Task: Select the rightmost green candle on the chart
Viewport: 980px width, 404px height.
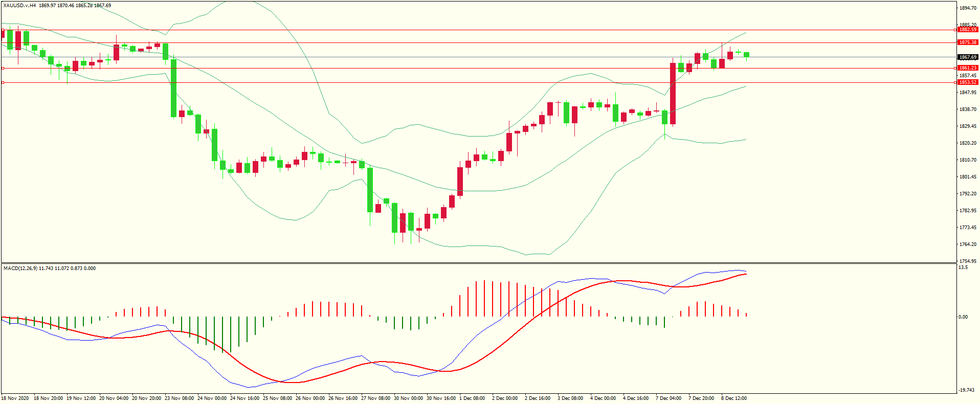Action: (x=746, y=55)
